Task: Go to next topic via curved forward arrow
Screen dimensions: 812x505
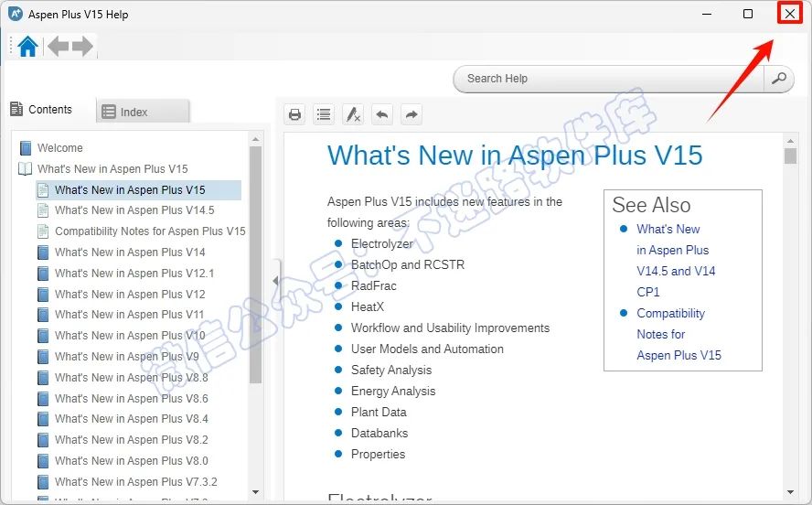Action: point(411,114)
